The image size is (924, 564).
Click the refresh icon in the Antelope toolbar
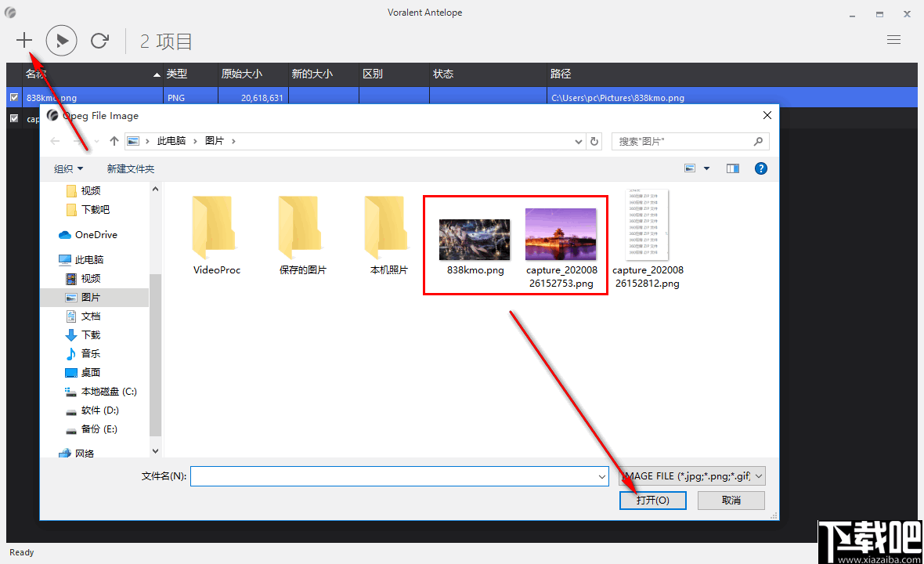point(99,40)
